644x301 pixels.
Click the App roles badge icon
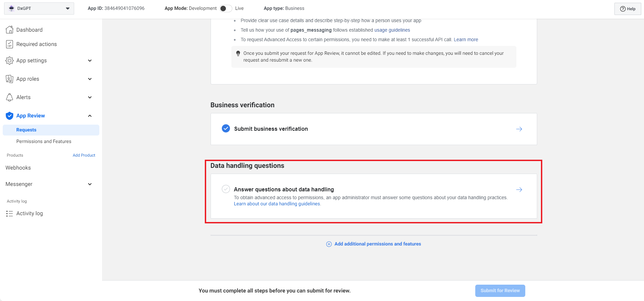pyautogui.click(x=10, y=79)
